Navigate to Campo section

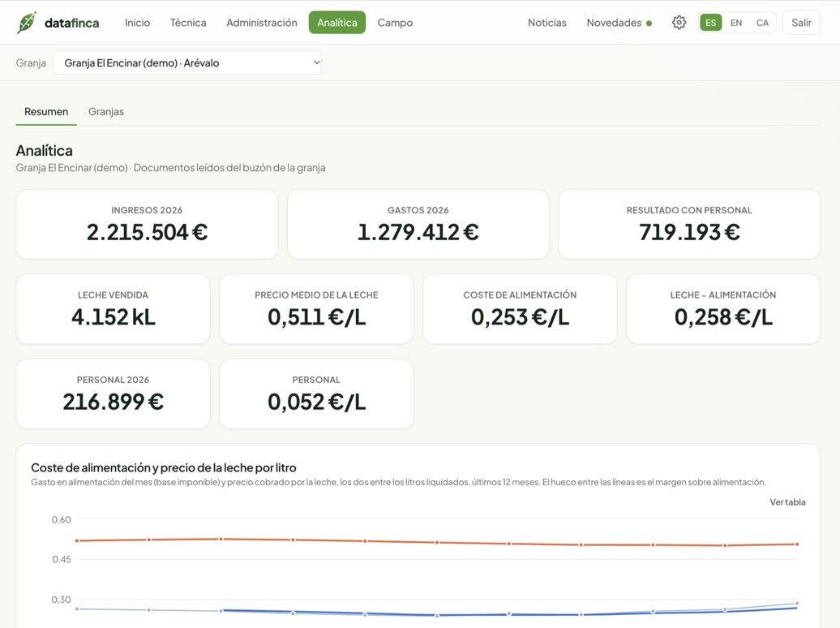[x=395, y=23]
